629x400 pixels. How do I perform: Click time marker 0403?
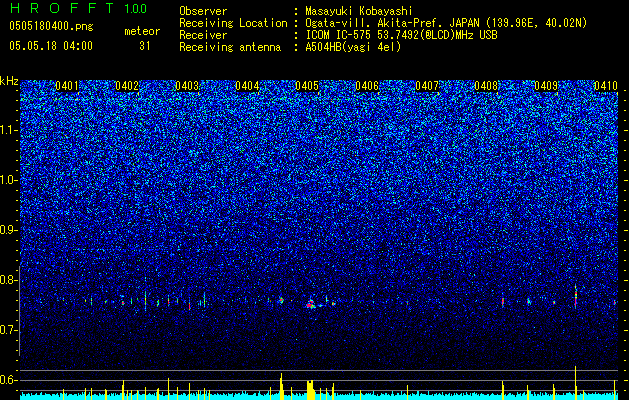(187, 86)
